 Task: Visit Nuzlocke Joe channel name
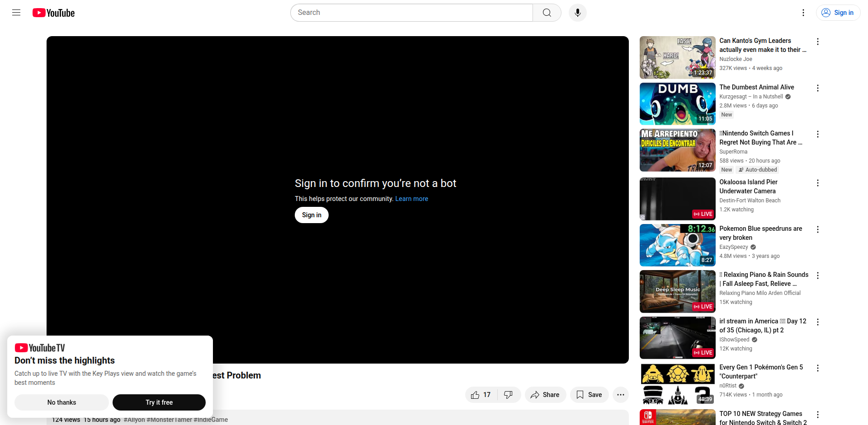(736, 59)
